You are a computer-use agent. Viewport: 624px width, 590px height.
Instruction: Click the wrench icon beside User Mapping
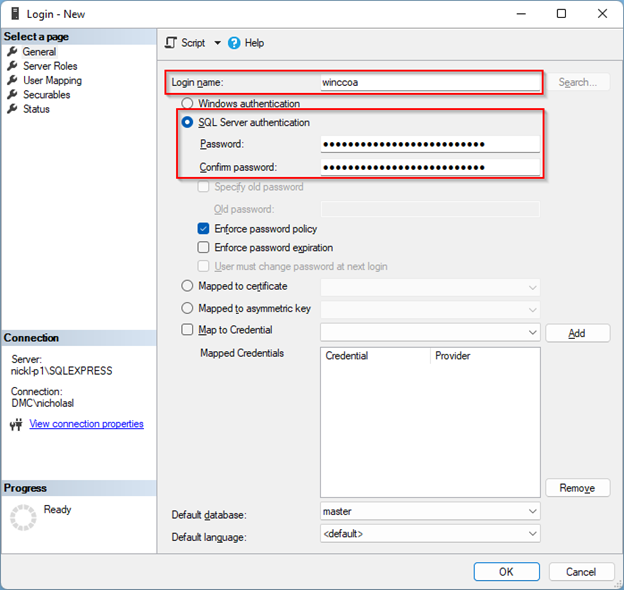point(12,80)
